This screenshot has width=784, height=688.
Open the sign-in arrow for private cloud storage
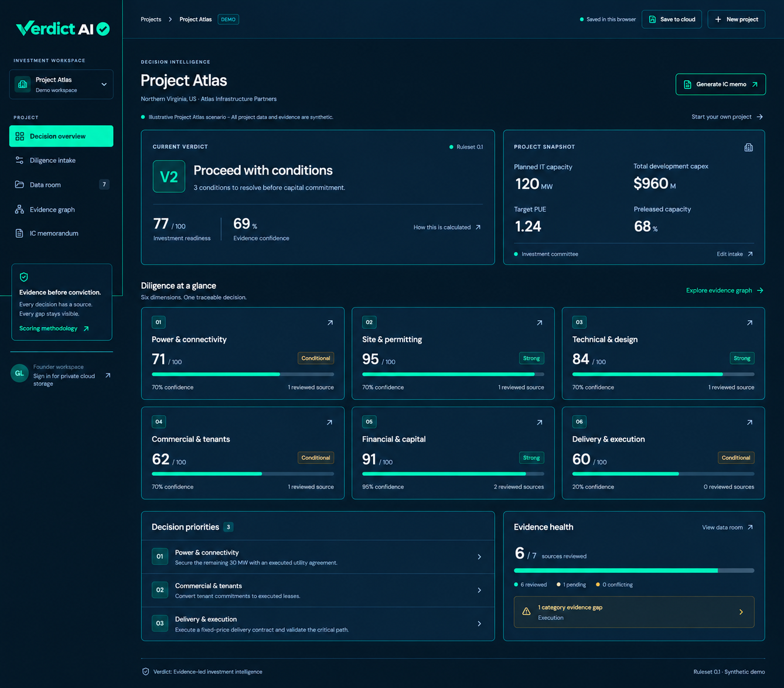(x=108, y=375)
